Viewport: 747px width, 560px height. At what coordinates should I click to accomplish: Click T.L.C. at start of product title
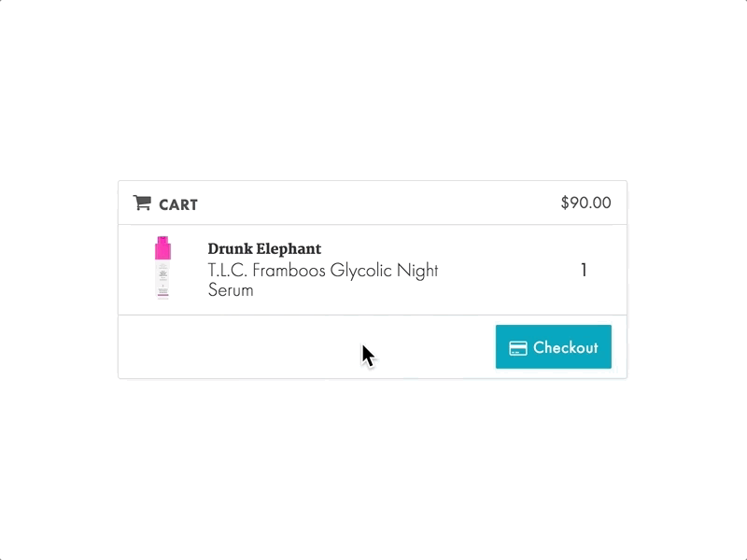click(x=229, y=271)
